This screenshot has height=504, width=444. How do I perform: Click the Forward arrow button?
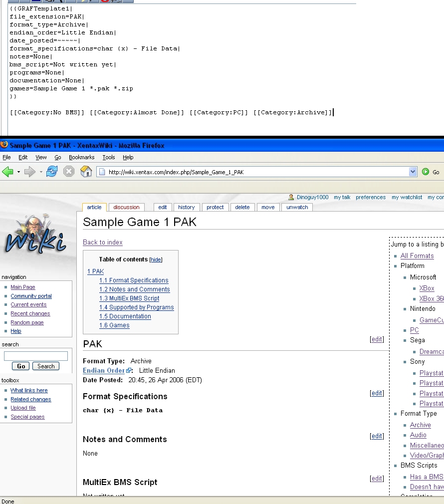tap(29, 172)
